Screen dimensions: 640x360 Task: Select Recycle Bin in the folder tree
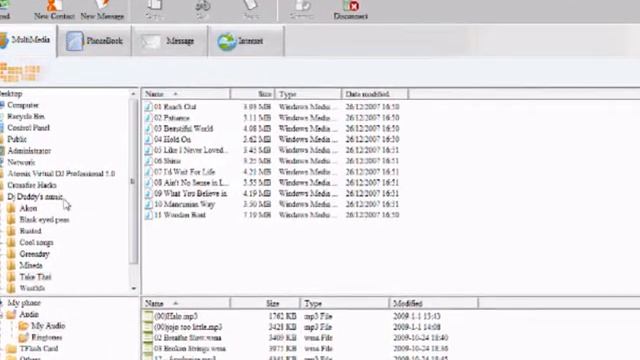tap(26, 116)
